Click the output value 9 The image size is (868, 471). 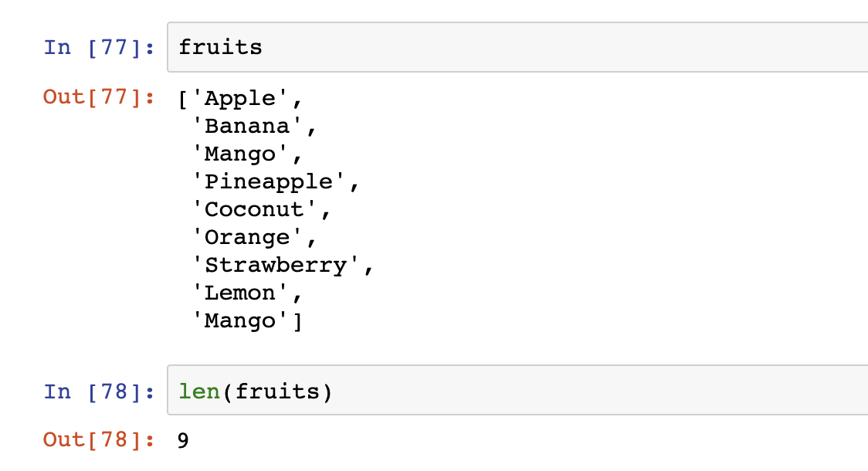click(x=183, y=441)
